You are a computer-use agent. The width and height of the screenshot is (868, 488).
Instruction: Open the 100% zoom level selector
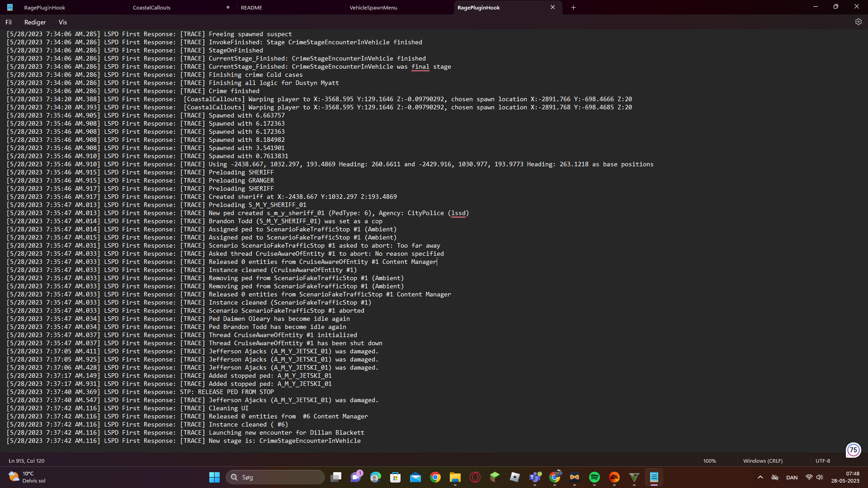[x=709, y=461]
